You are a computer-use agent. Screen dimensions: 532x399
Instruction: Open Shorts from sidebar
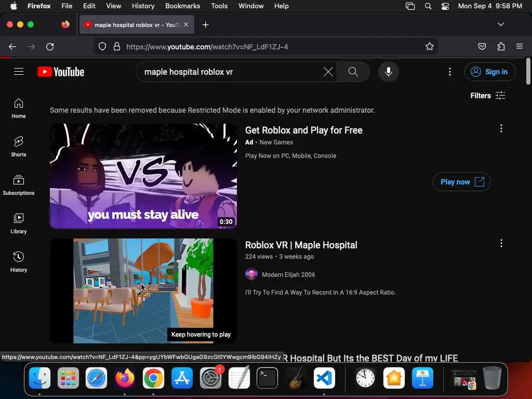[x=19, y=147]
